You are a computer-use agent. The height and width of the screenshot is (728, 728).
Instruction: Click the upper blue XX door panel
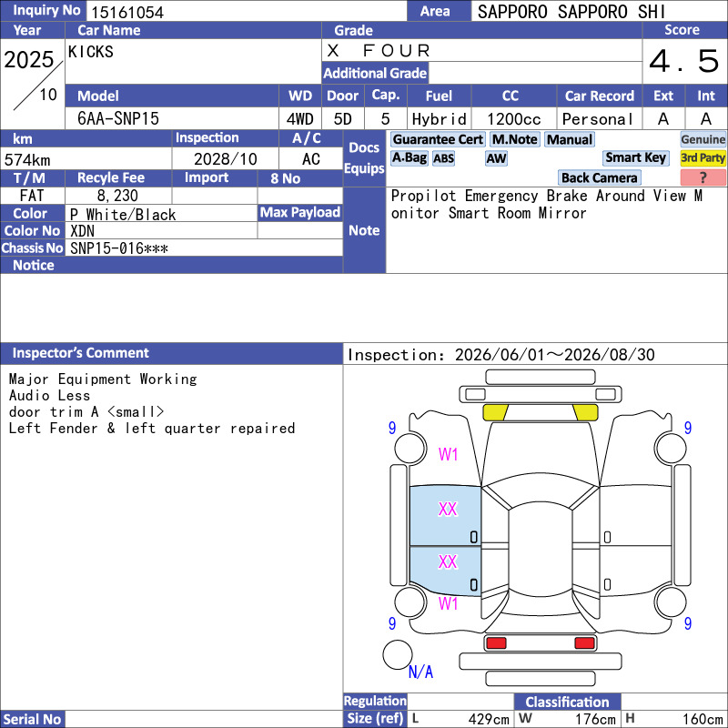445,516
